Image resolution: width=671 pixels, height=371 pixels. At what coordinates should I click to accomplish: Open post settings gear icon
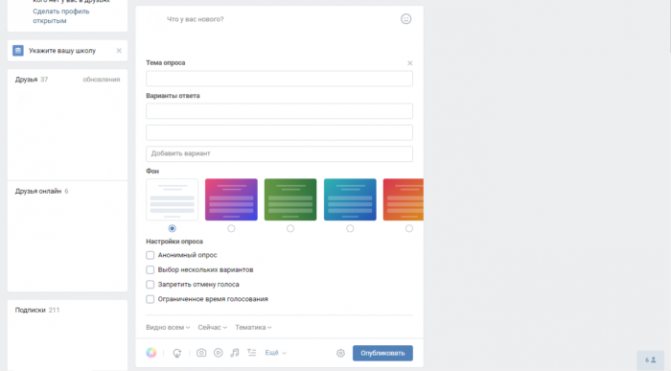pos(341,353)
